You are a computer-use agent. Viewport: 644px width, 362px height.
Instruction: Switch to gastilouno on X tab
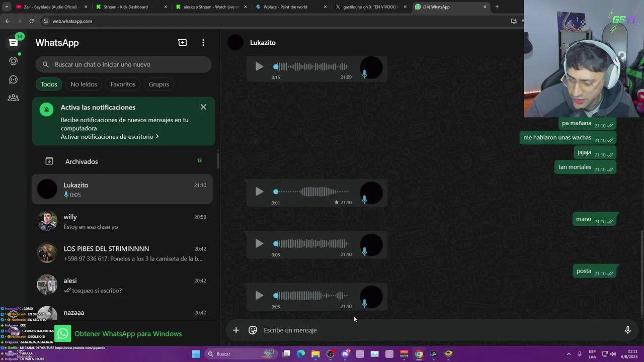[x=370, y=7]
